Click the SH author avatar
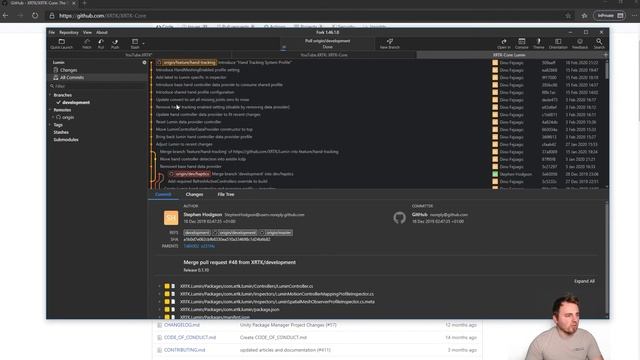 (x=171, y=218)
